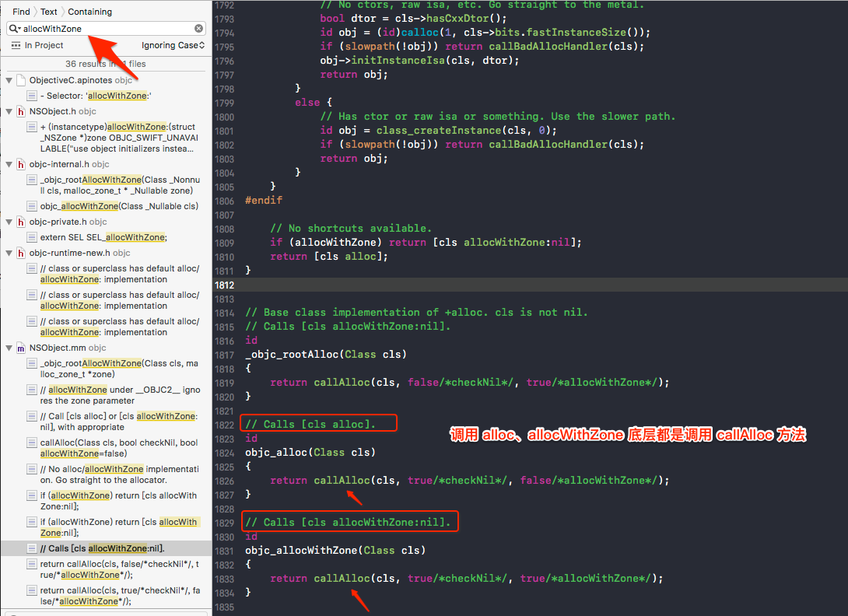
Task: Select the "- Selector: 'allocWithZone:'" result
Action: (x=96, y=96)
